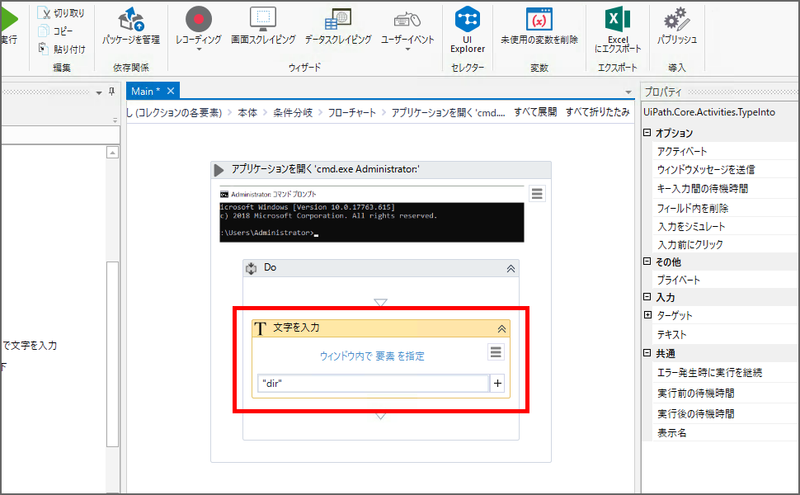Close the Main tab with X
This screenshot has width=800, height=495.
coord(171,91)
